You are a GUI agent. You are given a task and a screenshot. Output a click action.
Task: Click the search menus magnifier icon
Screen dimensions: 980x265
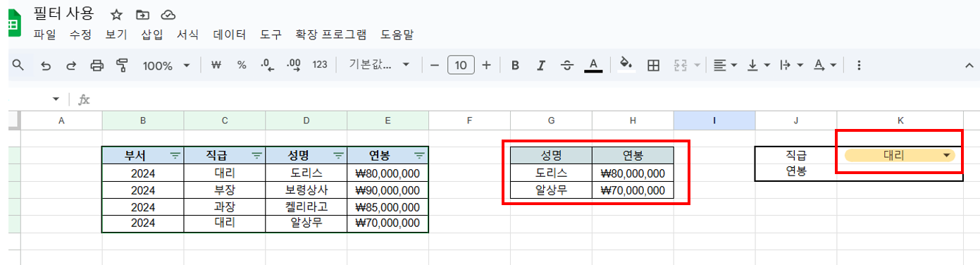[x=18, y=65]
